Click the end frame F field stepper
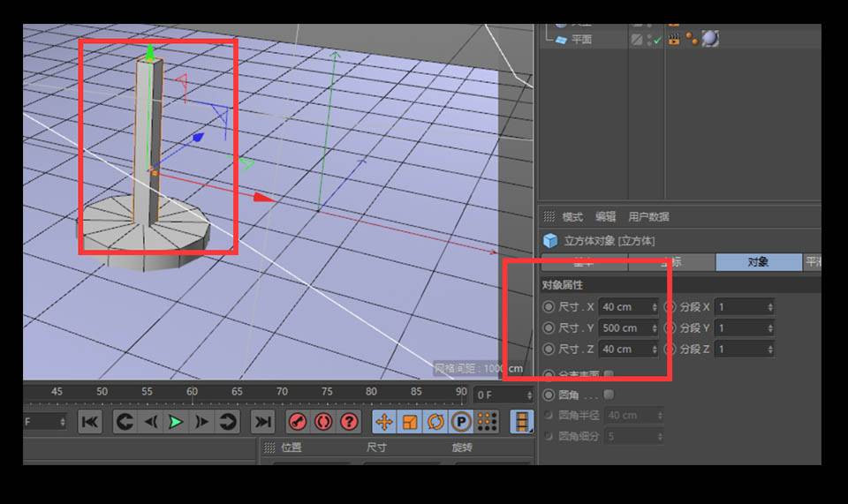Viewport: 848px width, 504px height. [63, 422]
